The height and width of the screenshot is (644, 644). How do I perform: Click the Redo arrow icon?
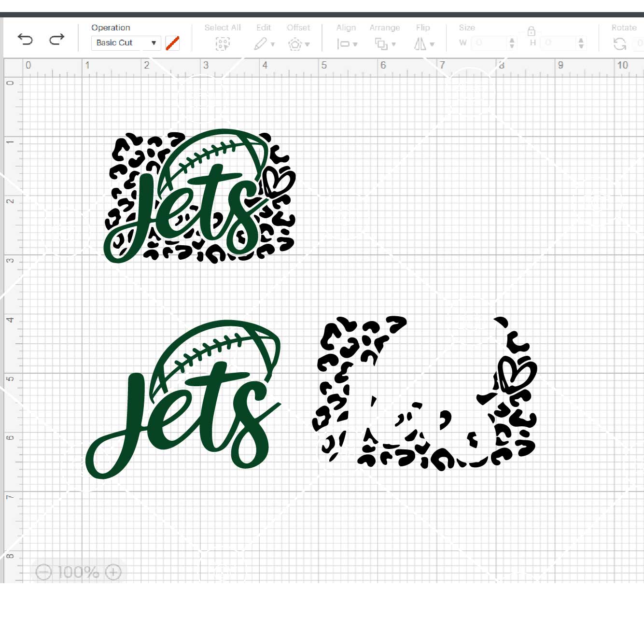[x=57, y=39]
